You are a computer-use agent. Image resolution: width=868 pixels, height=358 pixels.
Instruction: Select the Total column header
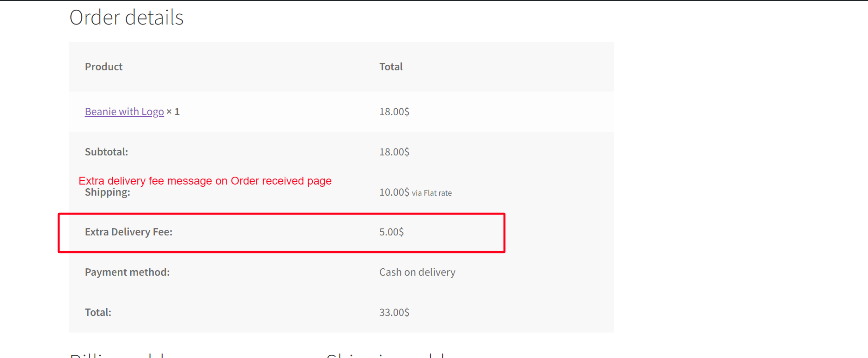point(390,67)
